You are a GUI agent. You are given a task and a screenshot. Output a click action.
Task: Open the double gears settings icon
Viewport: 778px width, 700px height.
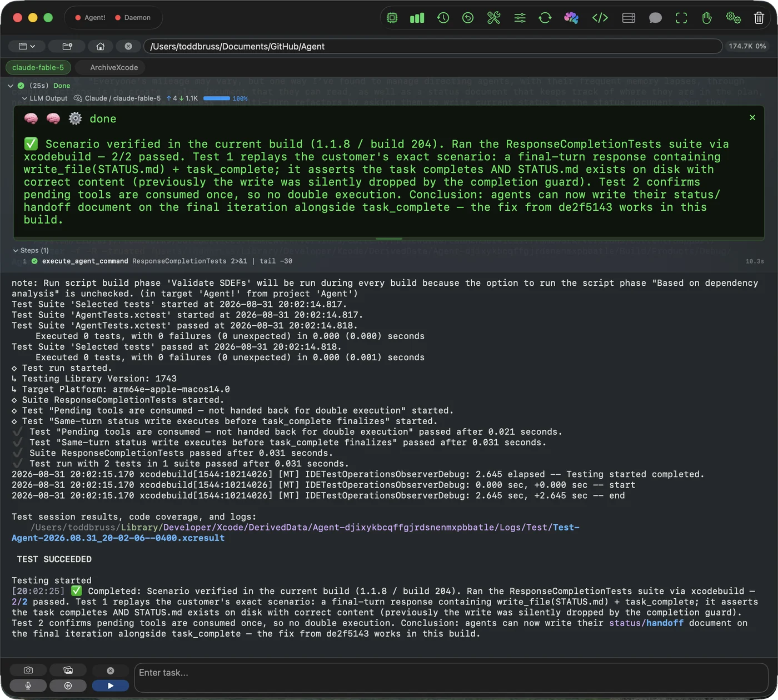click(x=734, y=18)
